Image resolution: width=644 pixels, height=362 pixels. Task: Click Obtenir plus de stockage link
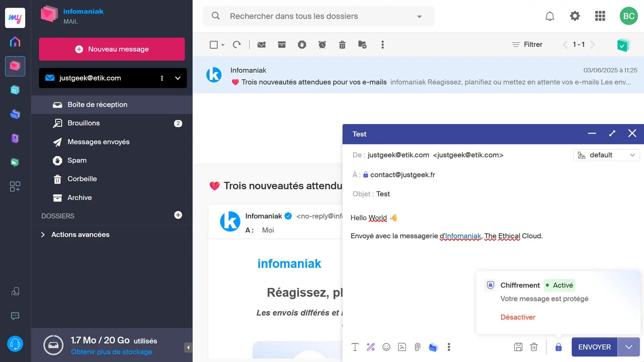111,352
